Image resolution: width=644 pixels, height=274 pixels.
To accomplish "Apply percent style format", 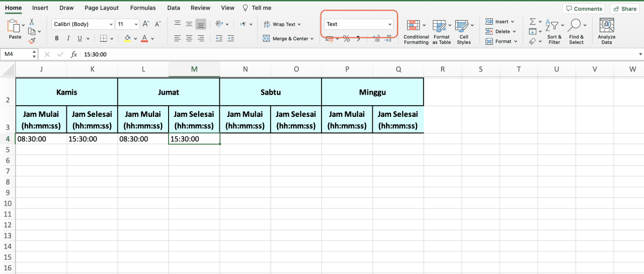I will tap(346, 39).
